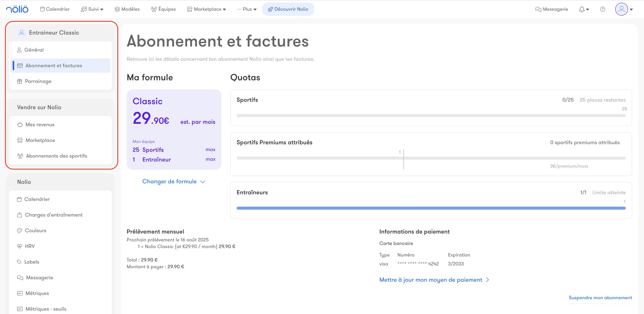The width and height of the screenshot is (644, 314).
Task: Select Général in the sidebar
Action: point(60,50)
